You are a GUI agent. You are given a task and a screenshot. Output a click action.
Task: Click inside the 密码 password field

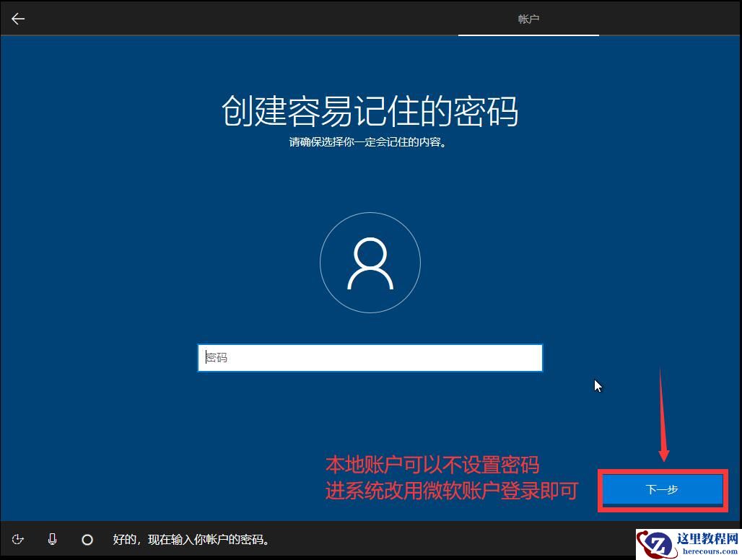(x=370, y=357)
